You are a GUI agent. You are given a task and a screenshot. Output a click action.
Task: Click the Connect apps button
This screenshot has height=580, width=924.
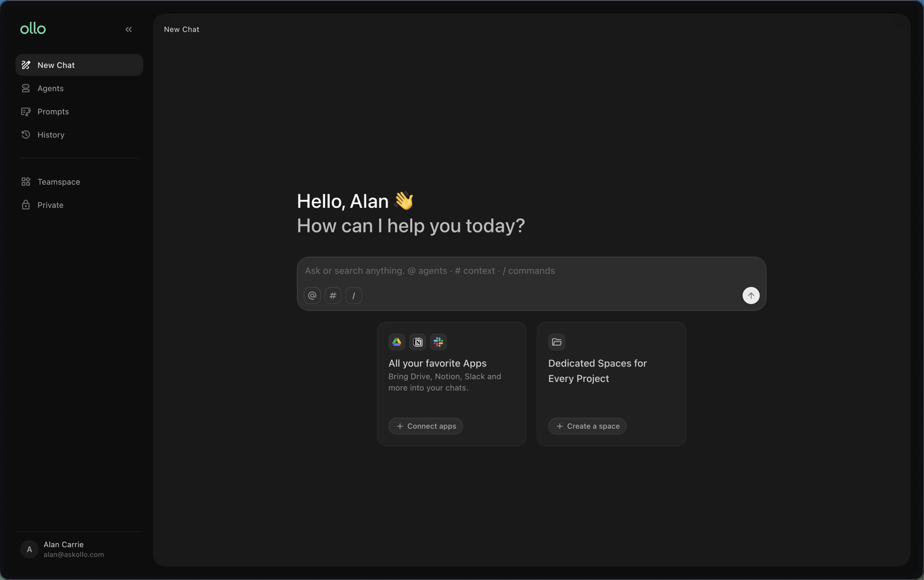pyautogui.click(x=426, y=426)
